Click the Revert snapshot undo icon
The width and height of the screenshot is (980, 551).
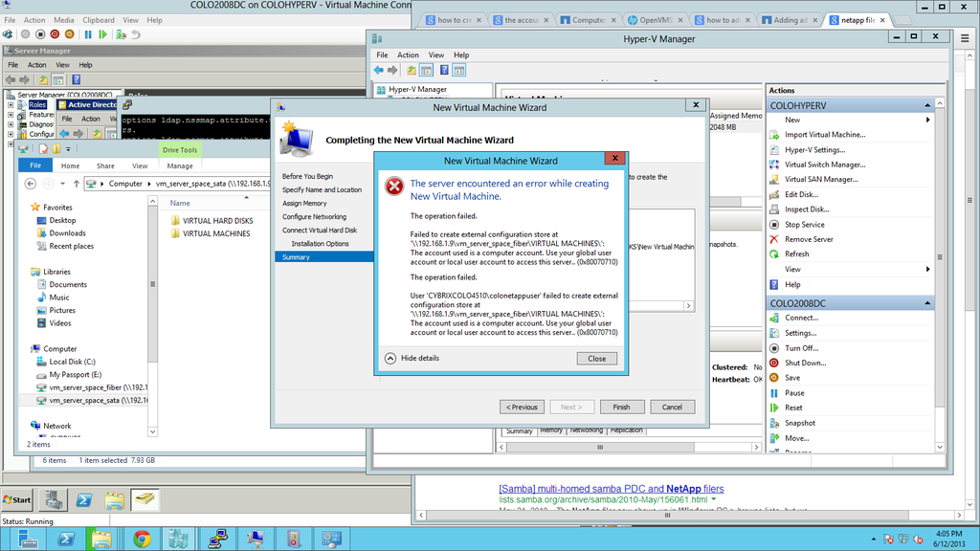coord(136,33)
